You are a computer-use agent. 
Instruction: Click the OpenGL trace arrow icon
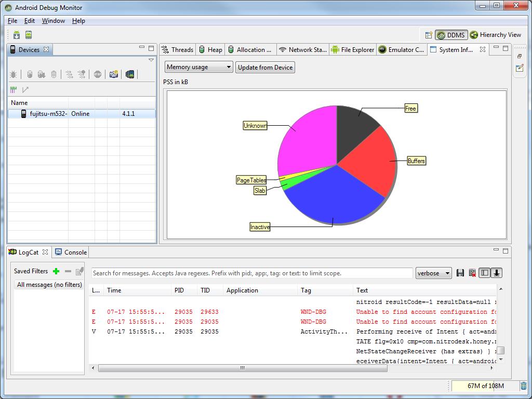25,89
